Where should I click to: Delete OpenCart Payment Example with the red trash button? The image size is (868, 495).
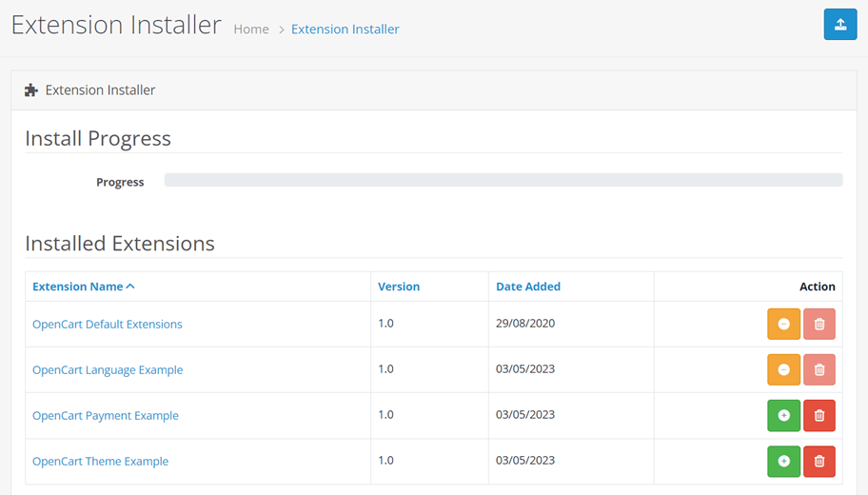(x=819, y=415)
